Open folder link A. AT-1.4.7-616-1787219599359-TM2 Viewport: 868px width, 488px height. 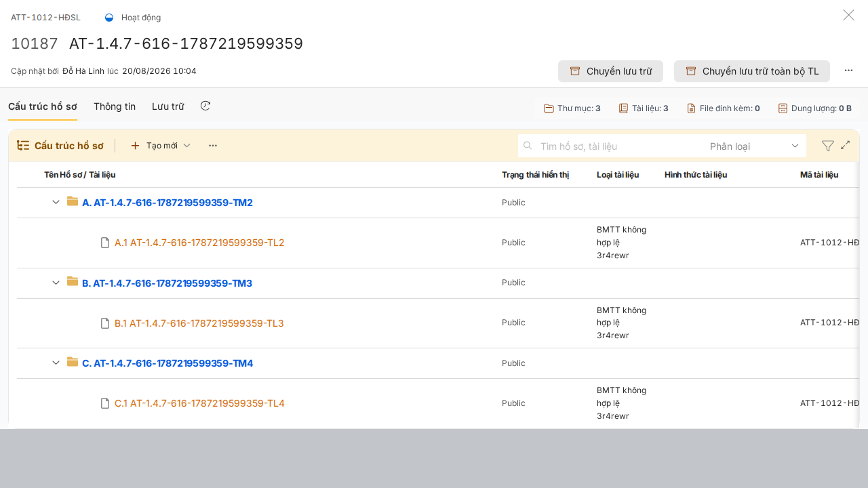[167, 203]
